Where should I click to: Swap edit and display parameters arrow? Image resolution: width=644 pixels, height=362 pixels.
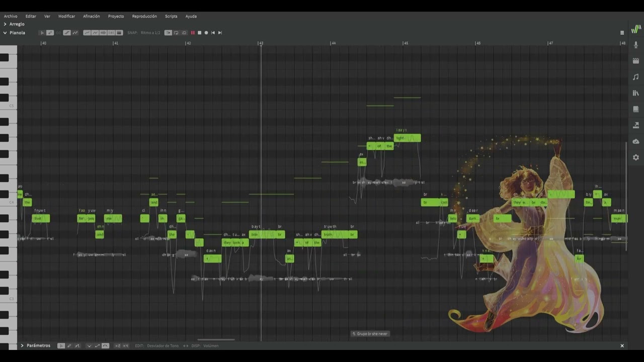click(x=186, y=346)
